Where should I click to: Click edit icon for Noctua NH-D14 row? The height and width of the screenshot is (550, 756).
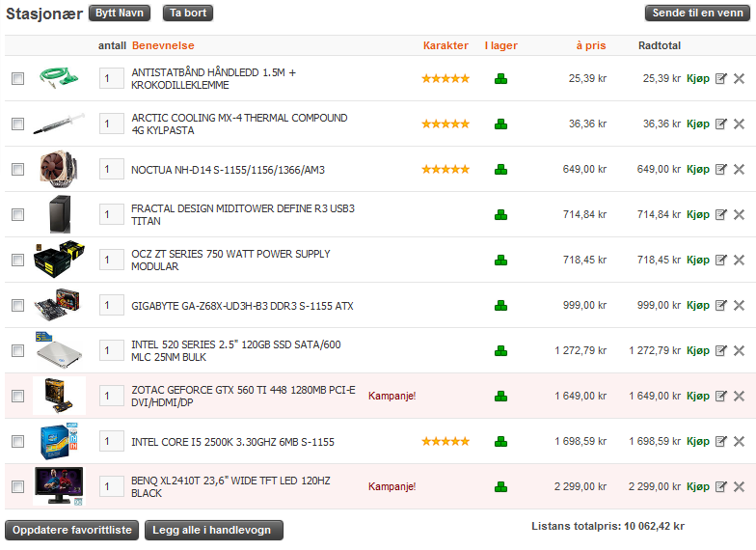(x=721, y=170)
